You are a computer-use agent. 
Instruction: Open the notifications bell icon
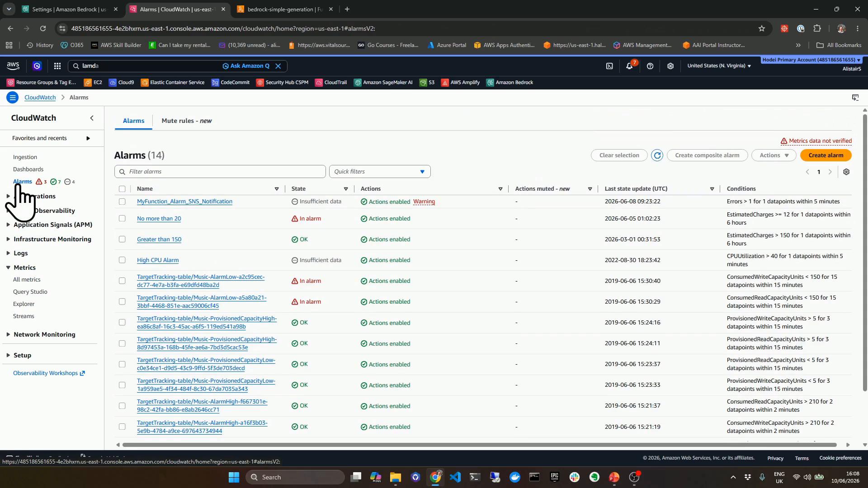(x=629, y=66)
